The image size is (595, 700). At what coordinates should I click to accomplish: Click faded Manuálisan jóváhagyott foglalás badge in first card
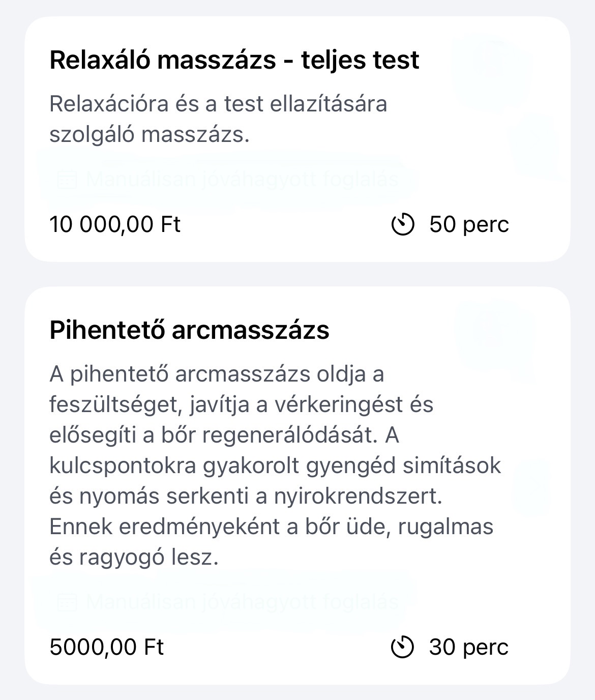pos(227,180)
